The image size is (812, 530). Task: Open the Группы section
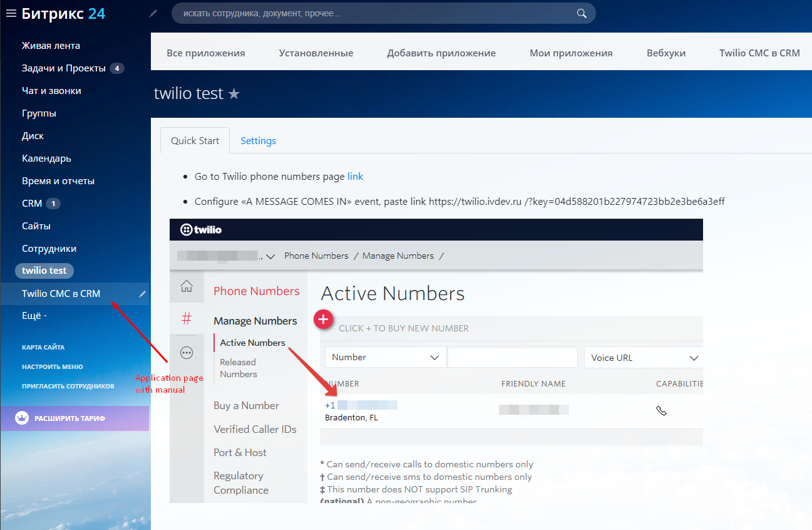(39, 113)
